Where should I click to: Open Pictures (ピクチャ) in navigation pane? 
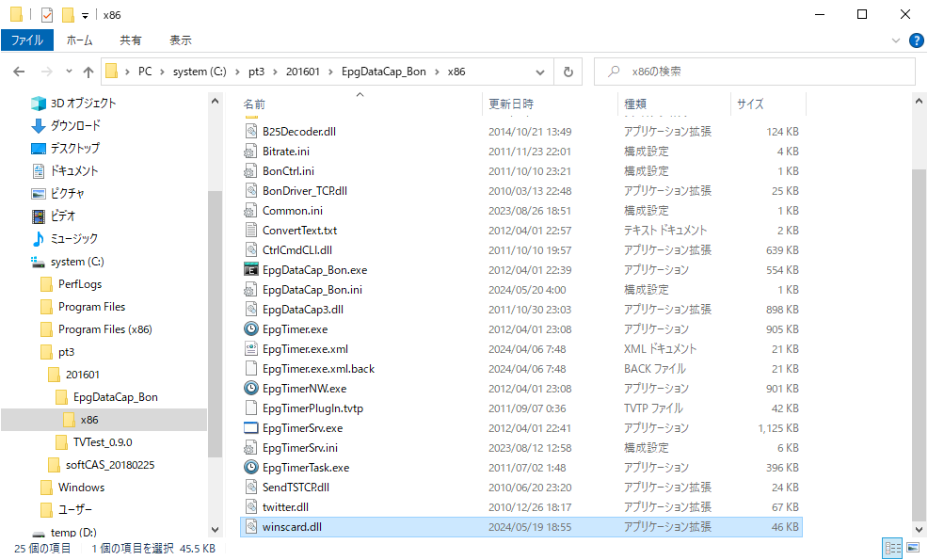click(x=57, y=194)
